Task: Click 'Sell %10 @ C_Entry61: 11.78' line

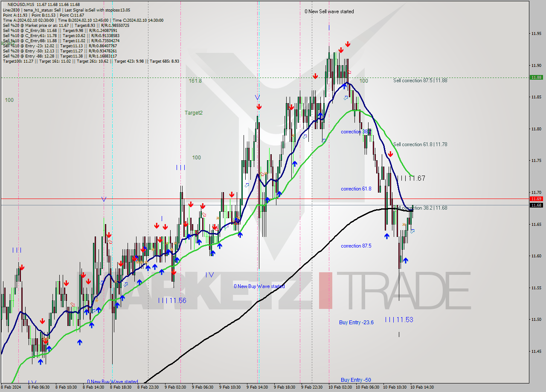Action: (x=61, y=35)
